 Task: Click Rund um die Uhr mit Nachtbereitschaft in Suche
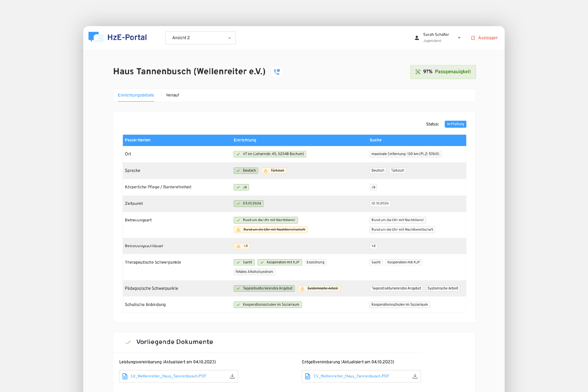402,230
